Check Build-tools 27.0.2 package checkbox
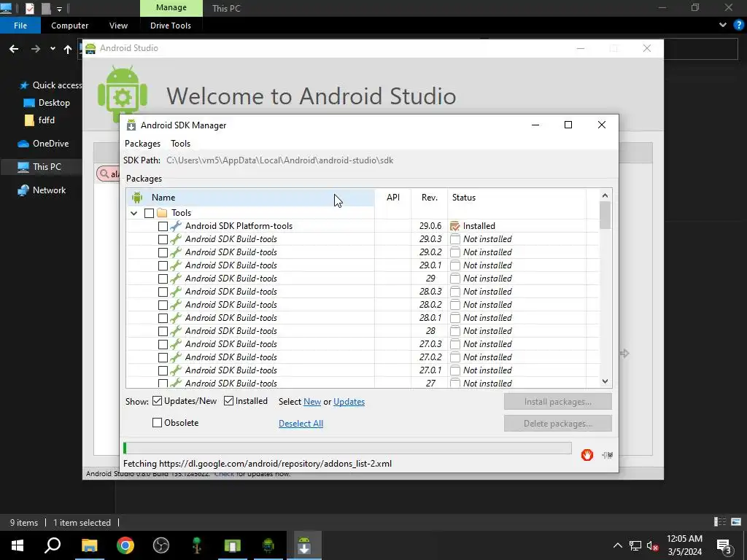Viewport: 747px width, 560px height. click(163, 357)
